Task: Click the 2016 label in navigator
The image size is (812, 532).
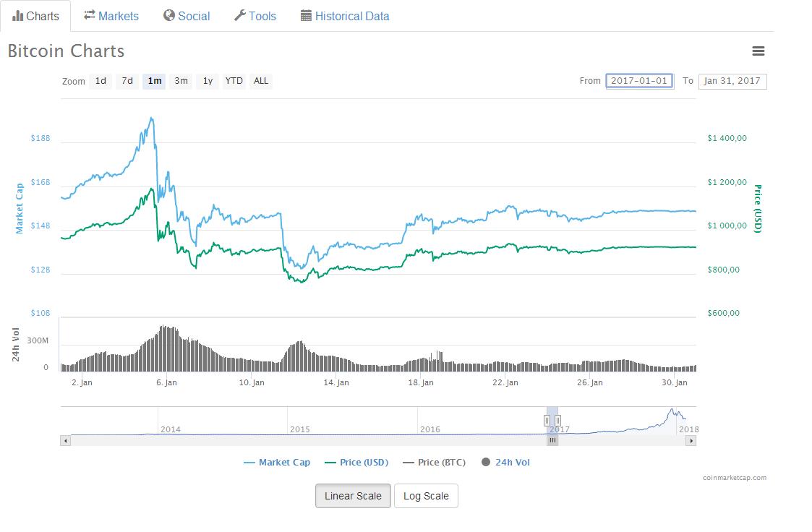Action: pyautogui.click(x=429, y=429)
